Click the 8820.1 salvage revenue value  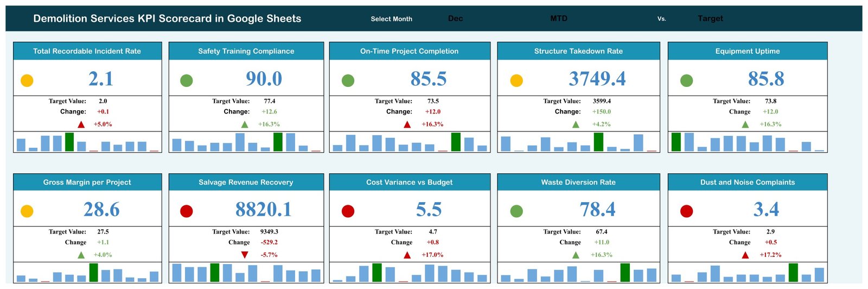(x=264, y=209)
